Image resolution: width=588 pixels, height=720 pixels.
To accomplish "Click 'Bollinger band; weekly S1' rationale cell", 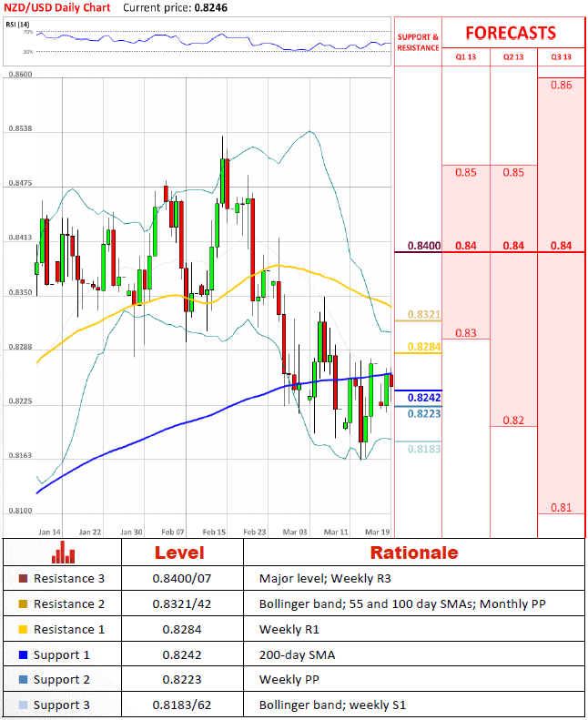I will 332,705.
